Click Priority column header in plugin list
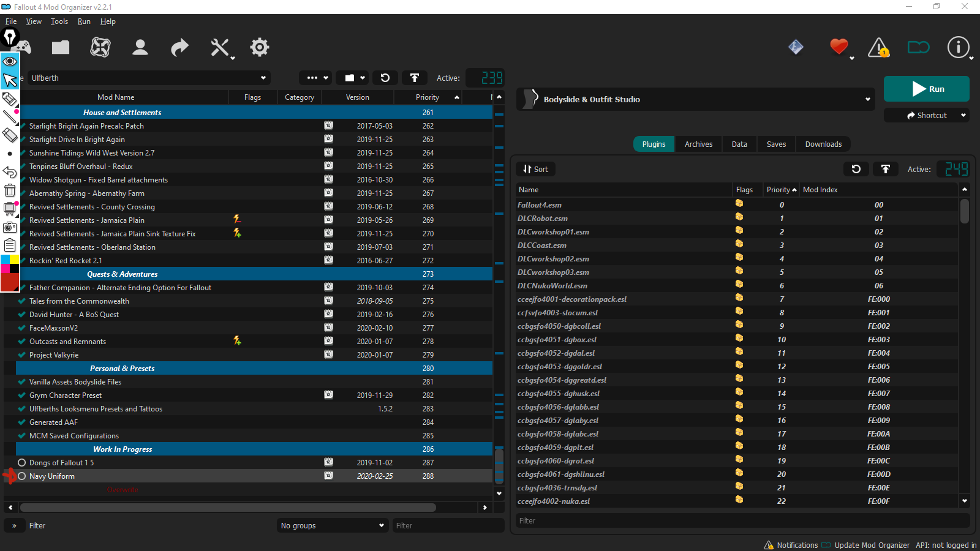Image resolution: width=980 pixels, height=551 pixels. (781, 190)
